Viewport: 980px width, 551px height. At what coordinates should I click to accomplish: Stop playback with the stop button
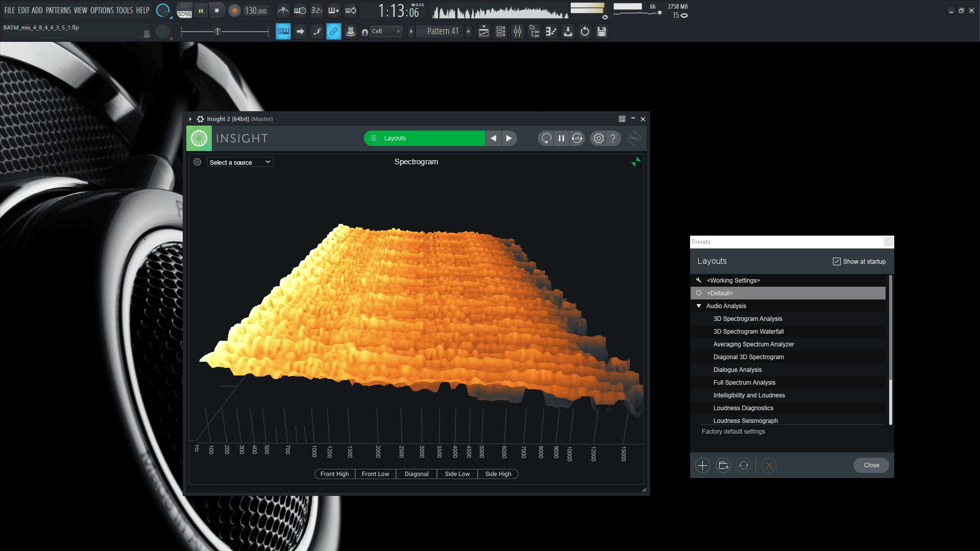tap(217, 11)
